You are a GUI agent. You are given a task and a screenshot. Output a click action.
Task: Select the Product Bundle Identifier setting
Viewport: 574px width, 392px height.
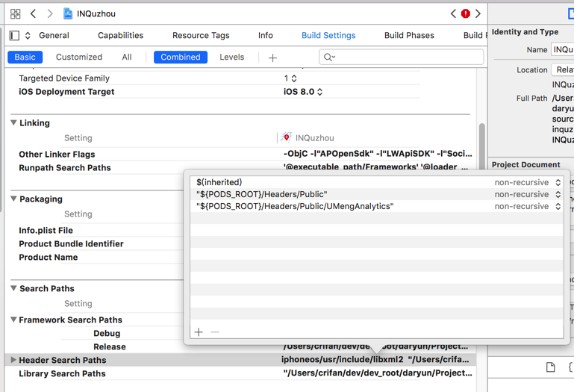tap(71, 244)
